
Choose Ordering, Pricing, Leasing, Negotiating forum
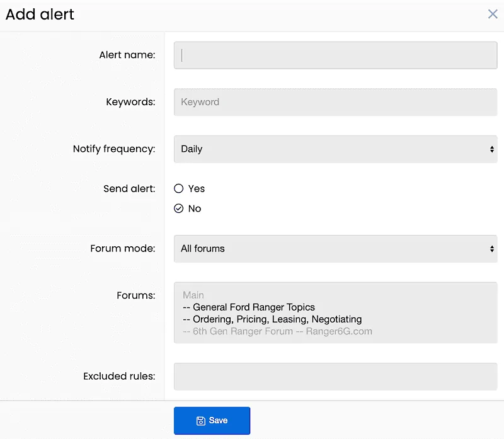pos(272,319)
